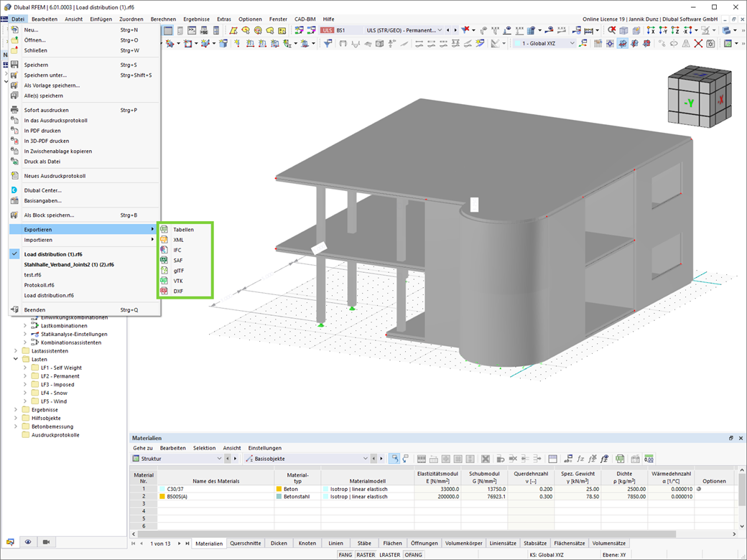Screen dimensions: 747x560
Task: Click Einstellungen in Materialien menu
Action: click(x=265, y=448)
